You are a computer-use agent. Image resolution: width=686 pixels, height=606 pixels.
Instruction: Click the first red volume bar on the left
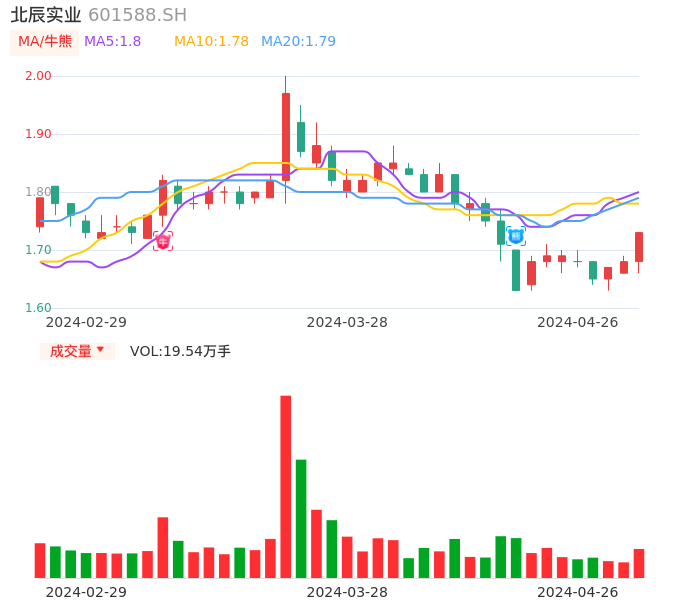pyautogui.click(x=40, y=560)
